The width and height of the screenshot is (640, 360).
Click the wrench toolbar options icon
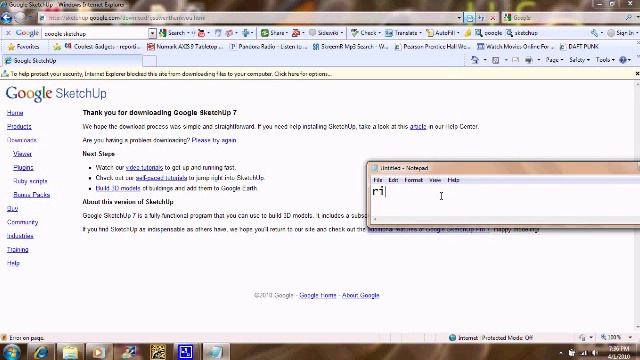(594, 33)
